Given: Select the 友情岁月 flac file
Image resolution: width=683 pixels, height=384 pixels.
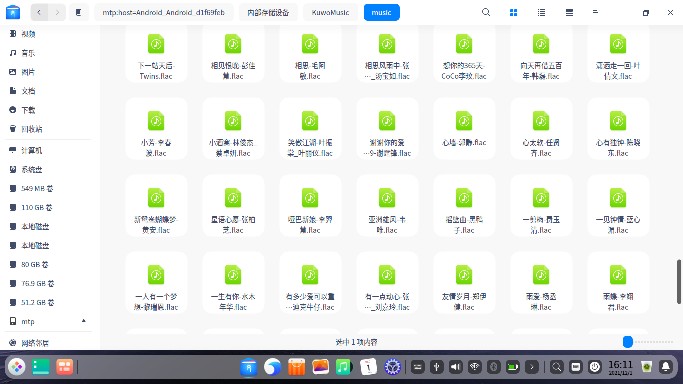Looking at the screenshot, I should pos(464,283).
